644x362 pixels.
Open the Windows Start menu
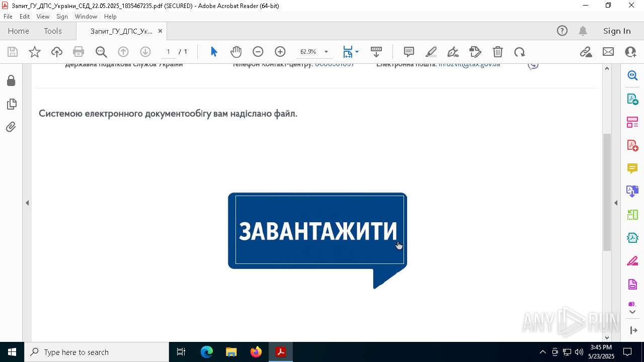click(12, 352)
